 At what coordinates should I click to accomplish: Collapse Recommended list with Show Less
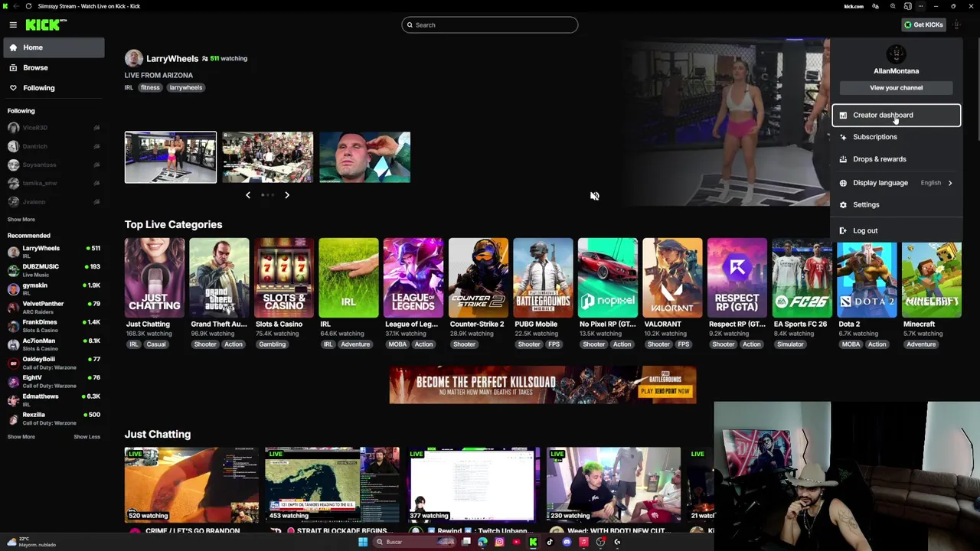[87, 437]
